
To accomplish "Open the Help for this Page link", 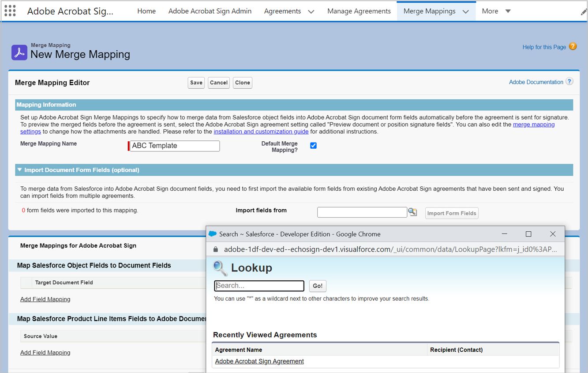I will (x=544, y=47).
